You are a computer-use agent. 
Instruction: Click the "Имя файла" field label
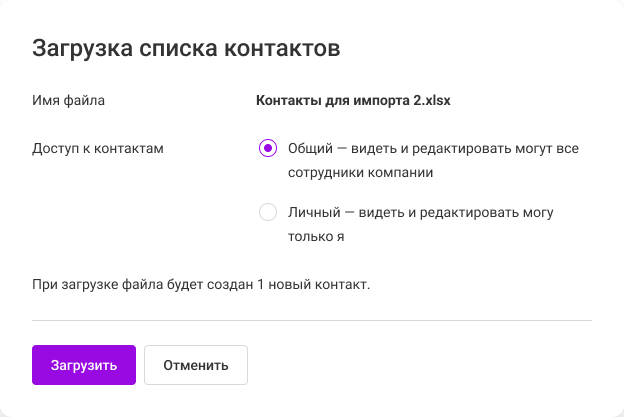68,100
